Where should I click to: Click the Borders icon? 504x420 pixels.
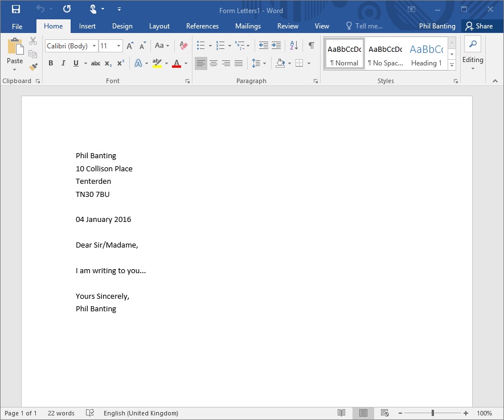click(299, 63)
